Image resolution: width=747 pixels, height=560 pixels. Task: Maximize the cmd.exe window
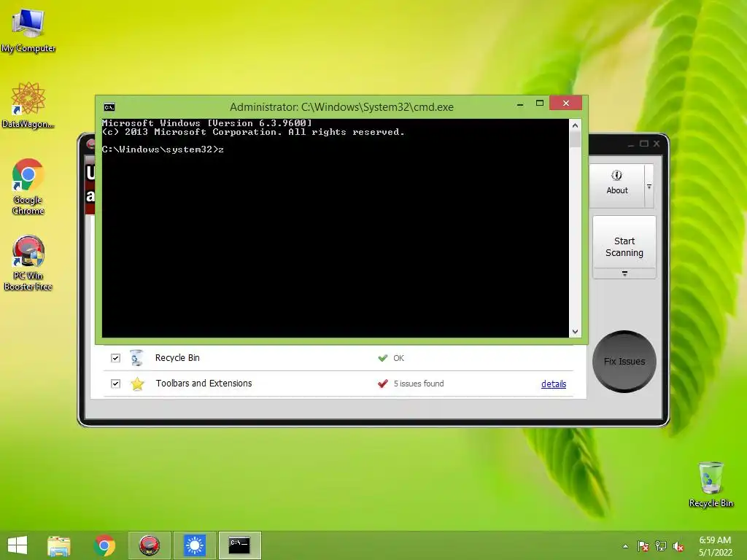540,103
